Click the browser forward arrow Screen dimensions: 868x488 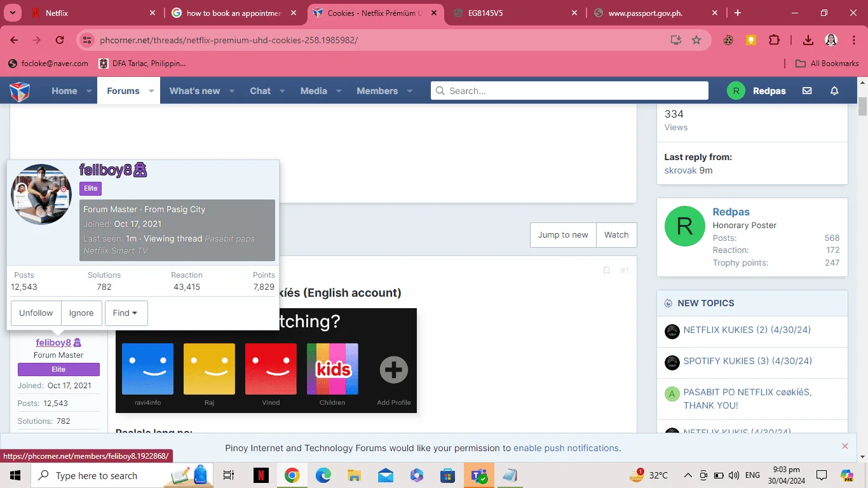pyautogui.click(x=37, y=40)
